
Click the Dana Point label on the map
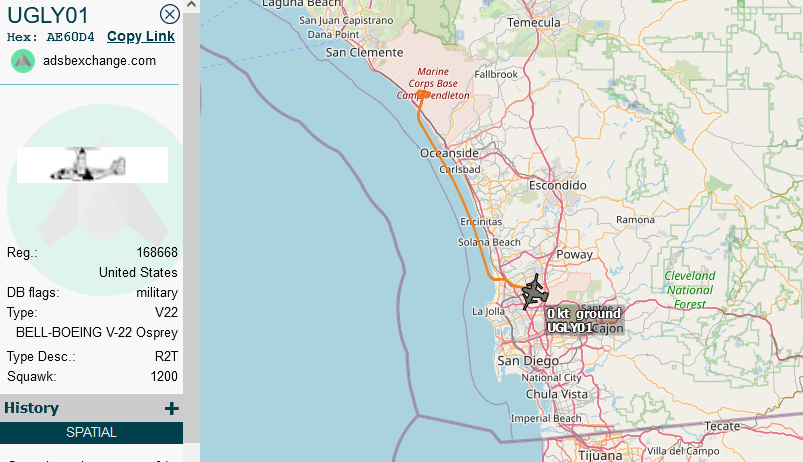click(333, 35)
